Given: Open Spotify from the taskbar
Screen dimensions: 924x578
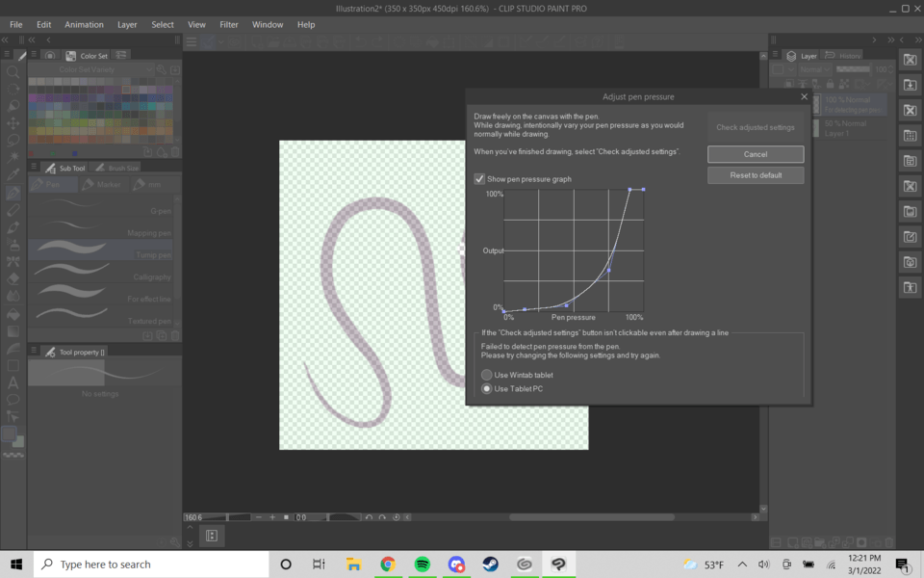Looking at the screenshot, I should click(422, 565).
